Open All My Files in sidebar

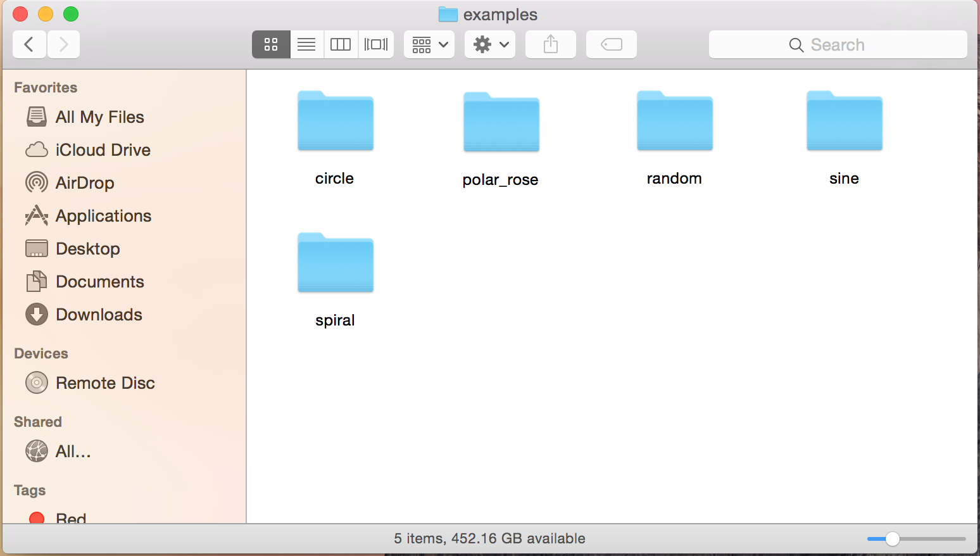tap(124, 117)
